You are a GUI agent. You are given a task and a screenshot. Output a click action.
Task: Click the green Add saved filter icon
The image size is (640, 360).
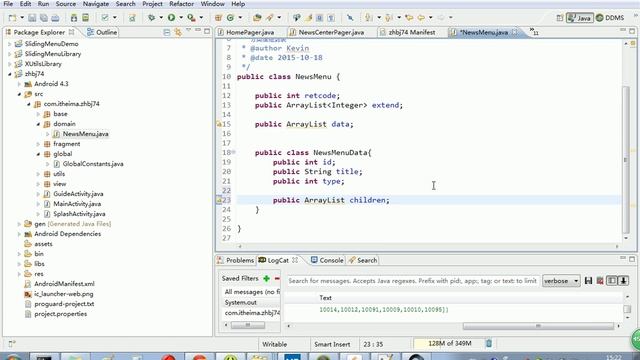[x=267, y=279]
